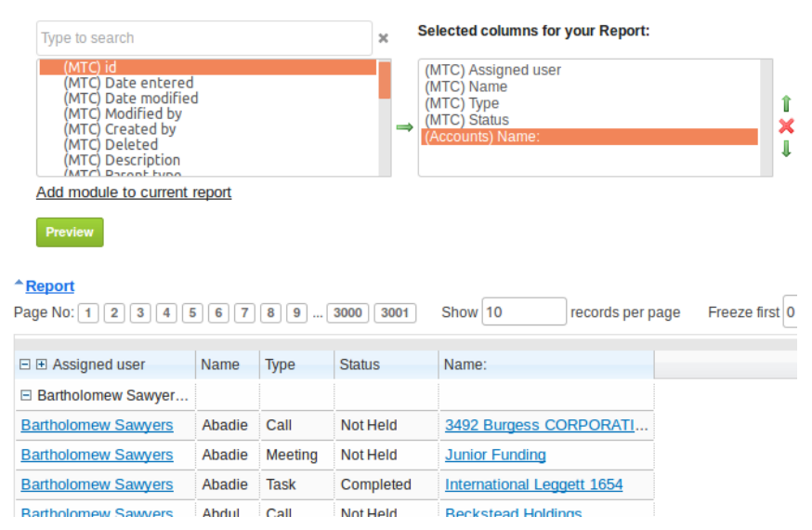Click the red X remove column icon
Screen dimensions: 812x530
[x=786, y=126]
